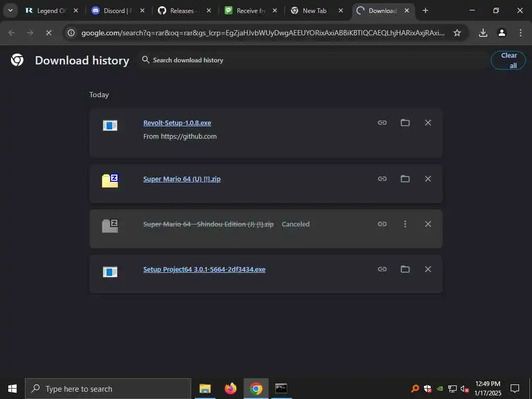This screenshot has height=399, width=532.
Task: Open Firefox from the taskbar
Action: point(231,389)
